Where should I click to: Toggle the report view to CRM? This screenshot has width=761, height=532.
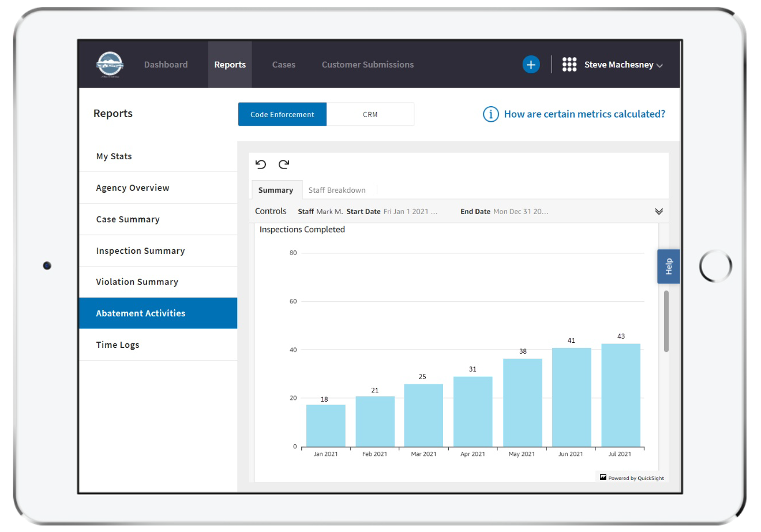(370, 114)
